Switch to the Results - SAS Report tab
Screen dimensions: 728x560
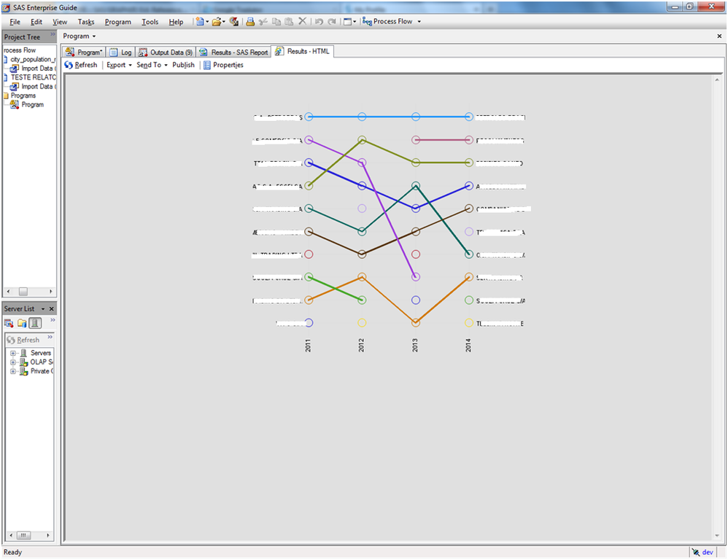tap(233, 52)
